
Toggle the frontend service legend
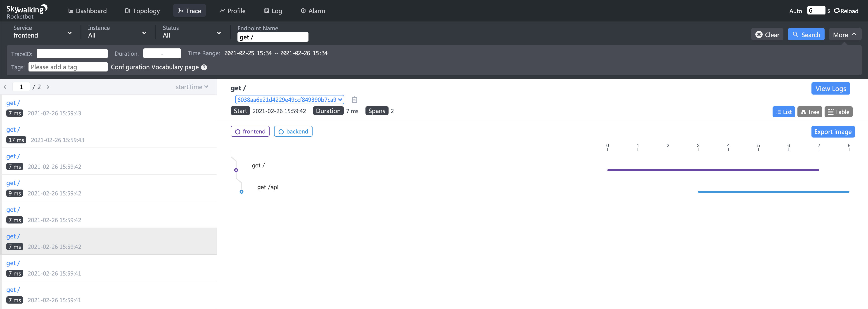coord(250,131)
